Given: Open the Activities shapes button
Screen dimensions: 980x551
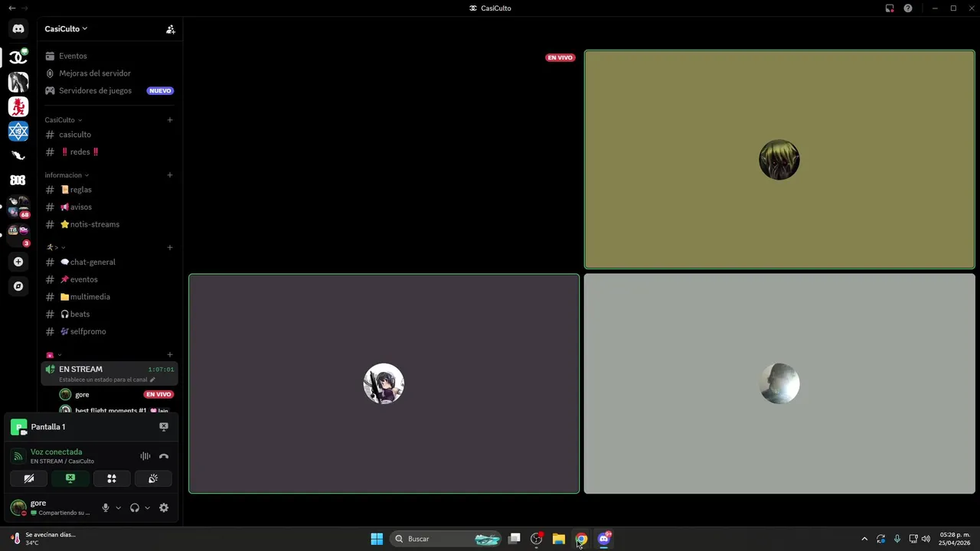Looking at the screenshot, I should click(x=112, y=478).
